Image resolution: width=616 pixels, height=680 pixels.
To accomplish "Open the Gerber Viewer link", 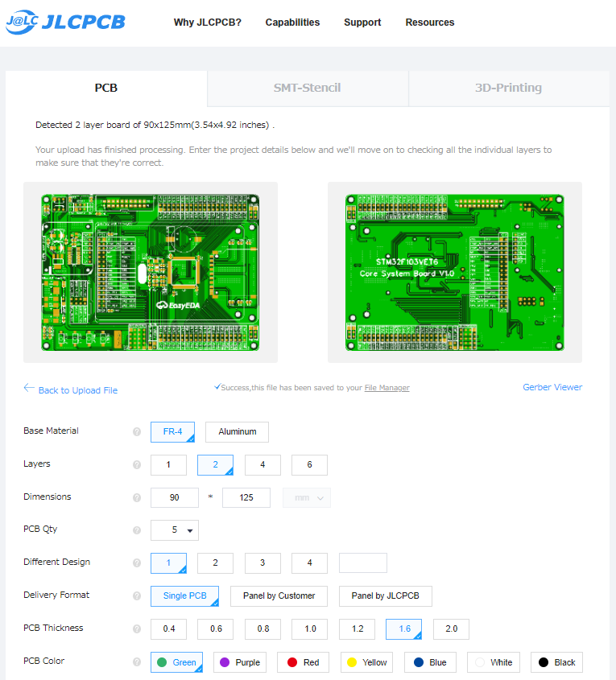I will coord(552,387).
